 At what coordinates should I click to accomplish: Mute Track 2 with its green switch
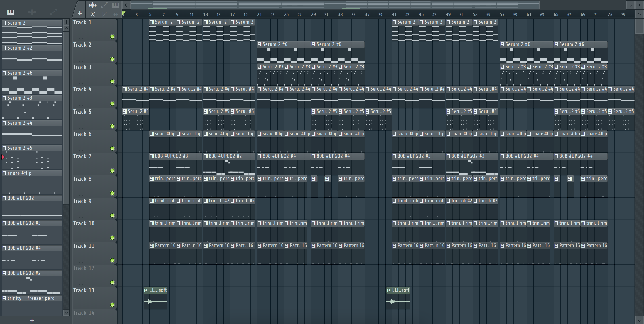pos(112,59)
